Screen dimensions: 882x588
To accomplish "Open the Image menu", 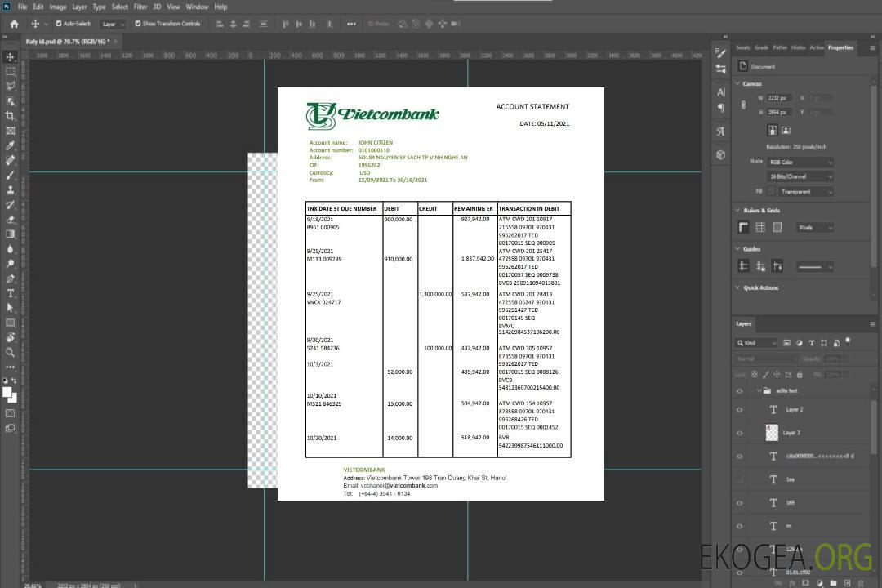I will [57, 7].
